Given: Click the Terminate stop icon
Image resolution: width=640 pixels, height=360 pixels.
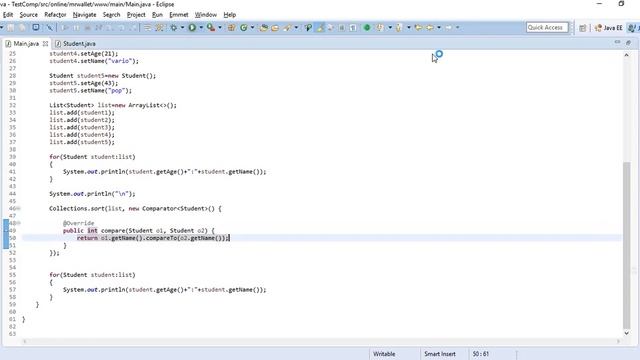Looking at the screenshot, I should tap(87, 27).
